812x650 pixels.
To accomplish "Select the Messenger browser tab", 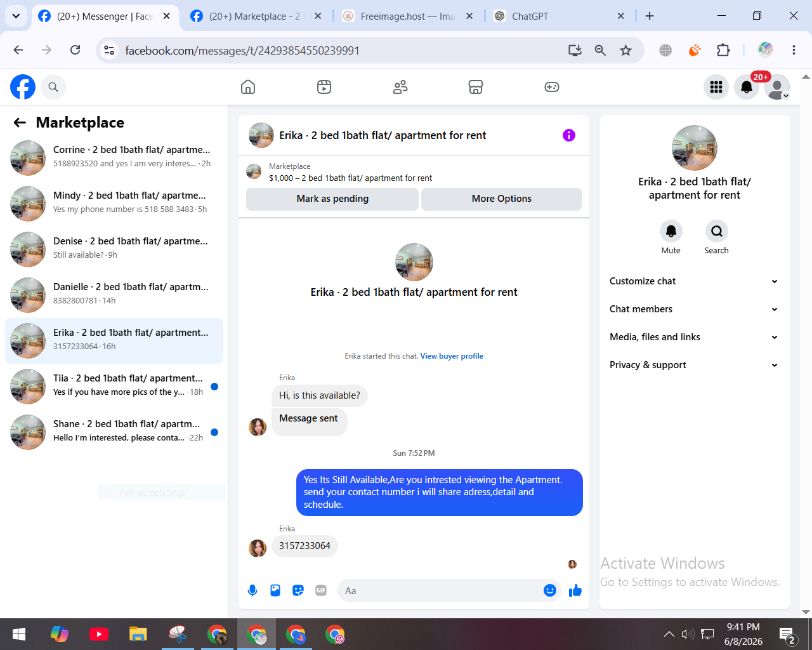I will [105, 17].
